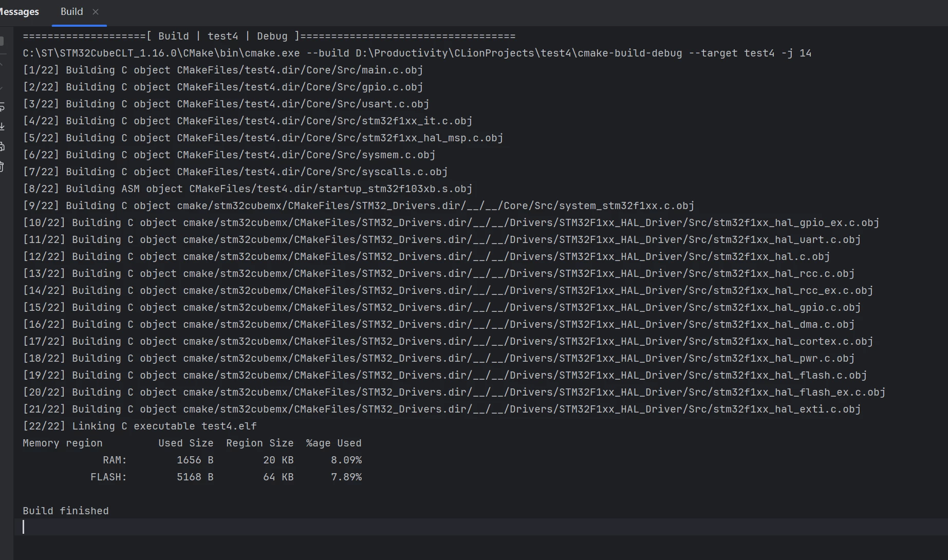
Task: Click the '[9/22]' system_stm32f1xx.c.obj line
Action: [x=358, y=206]
